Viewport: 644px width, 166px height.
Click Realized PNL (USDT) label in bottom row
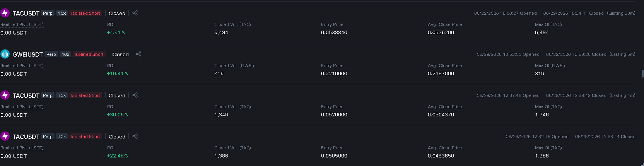(22, 148)
